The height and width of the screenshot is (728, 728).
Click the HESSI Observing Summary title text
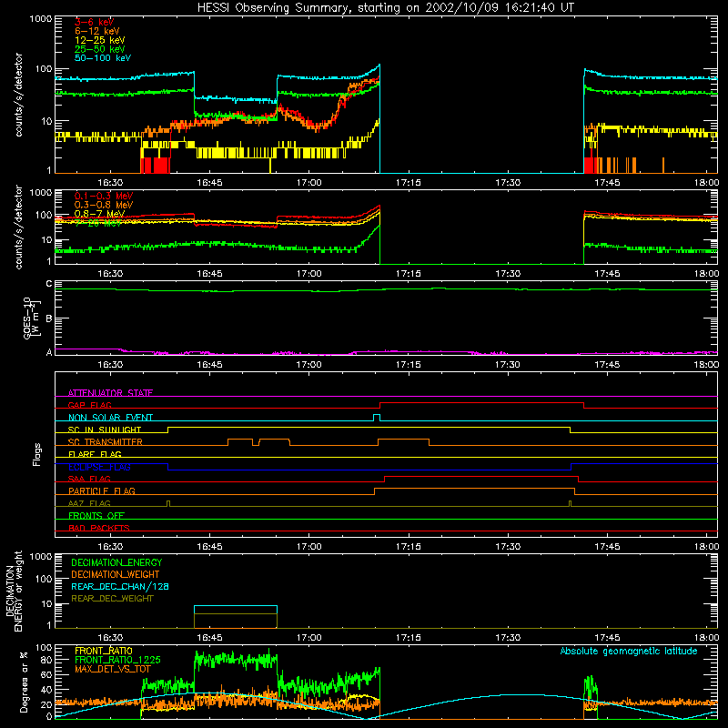click(x=385, y=7)
